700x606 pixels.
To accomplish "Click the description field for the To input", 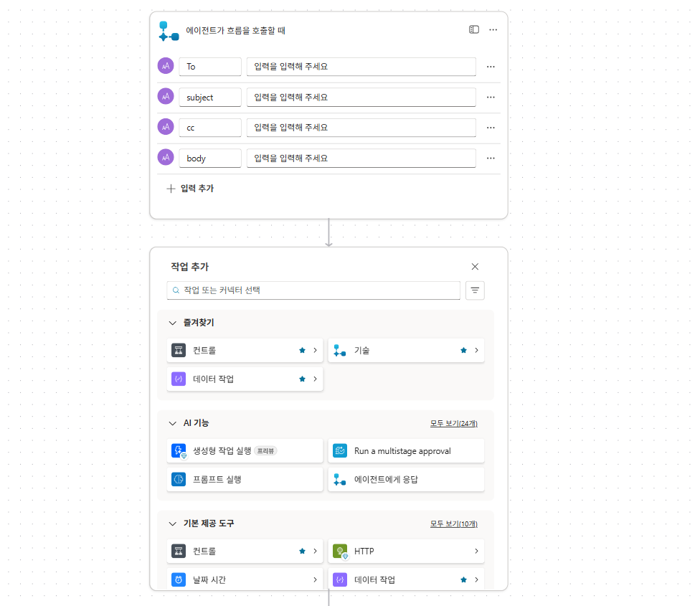I will pyautogui.click(x=361, y=67).
